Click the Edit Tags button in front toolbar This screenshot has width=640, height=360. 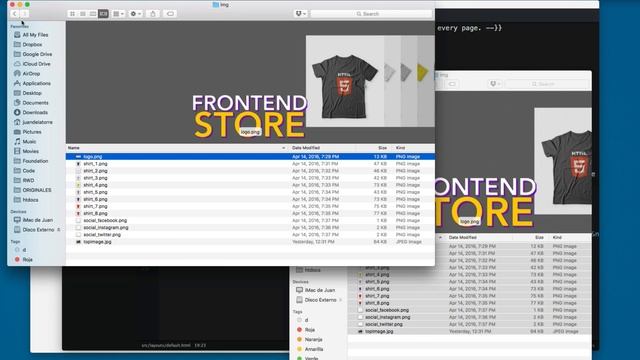coord(170,14)
